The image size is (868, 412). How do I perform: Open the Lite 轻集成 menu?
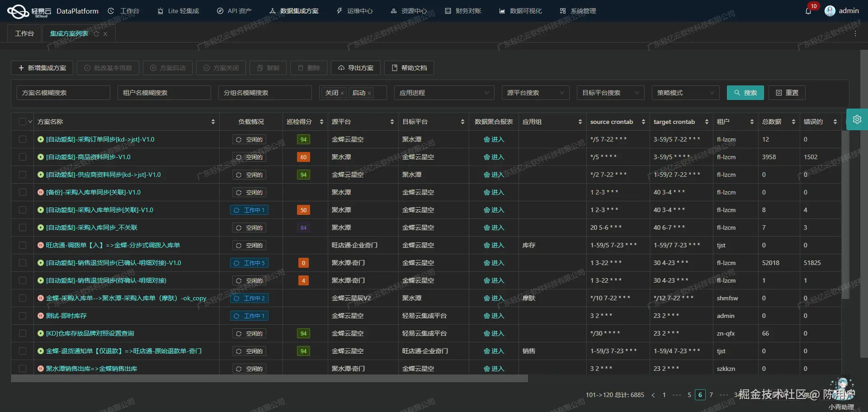(x=178, y=11)
